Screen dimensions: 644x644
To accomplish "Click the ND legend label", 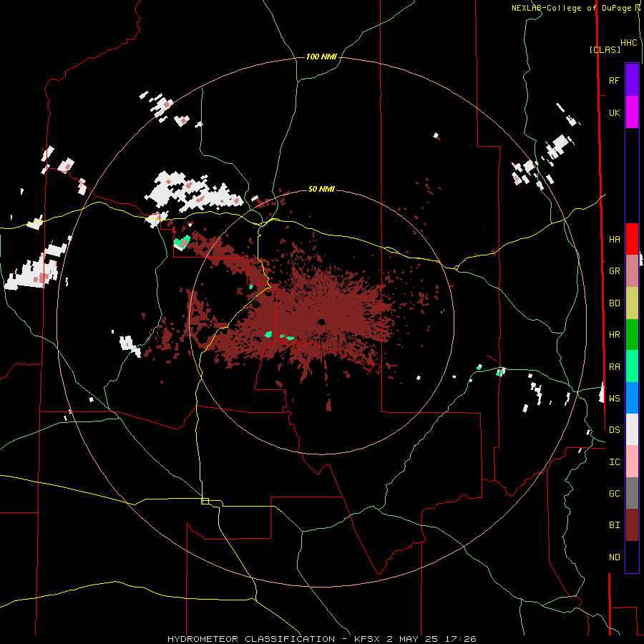I will coord(614,557).
